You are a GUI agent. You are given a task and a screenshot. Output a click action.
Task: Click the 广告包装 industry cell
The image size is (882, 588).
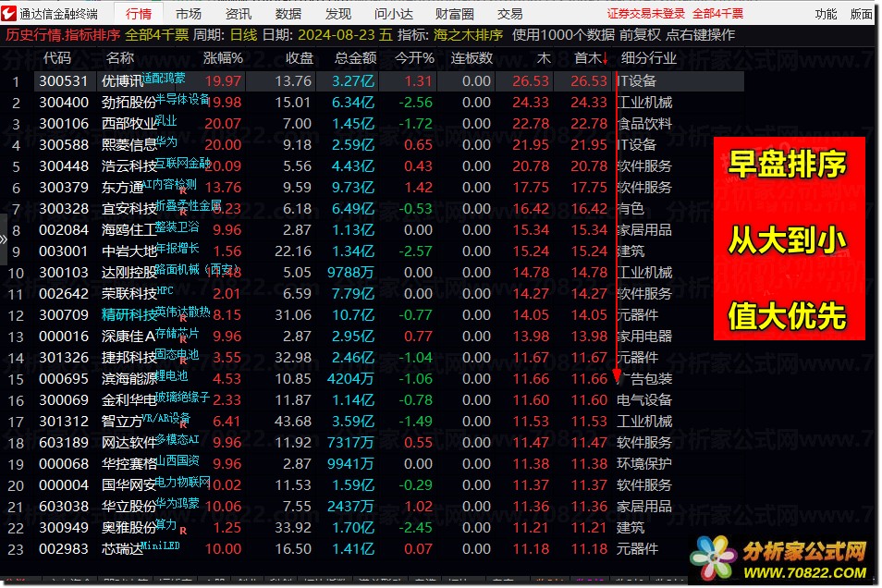pyautogui.click(x=644, y=379)
